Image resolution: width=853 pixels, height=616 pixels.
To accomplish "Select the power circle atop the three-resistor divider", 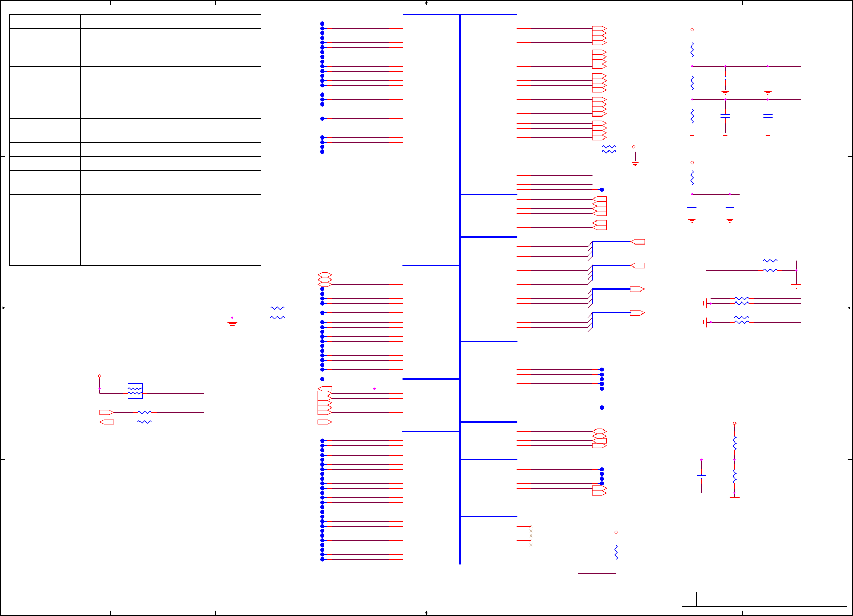I will [692, 30].
